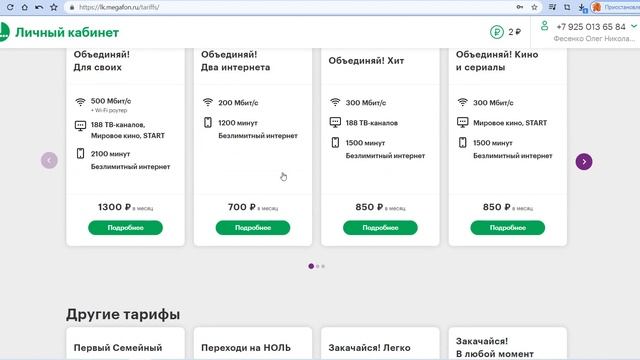Open the playlist-style icon in browser toolbar
The image size is (640, 360).
(552, 7)
